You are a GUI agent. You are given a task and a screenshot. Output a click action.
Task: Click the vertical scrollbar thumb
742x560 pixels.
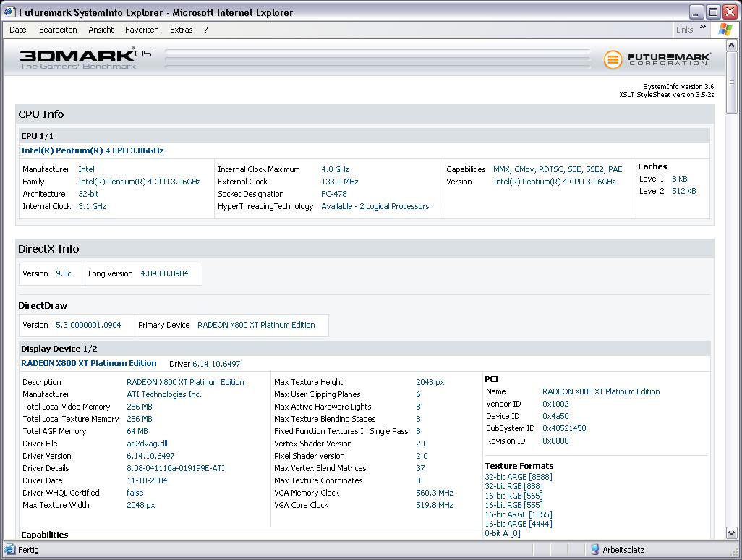(731, 82)
